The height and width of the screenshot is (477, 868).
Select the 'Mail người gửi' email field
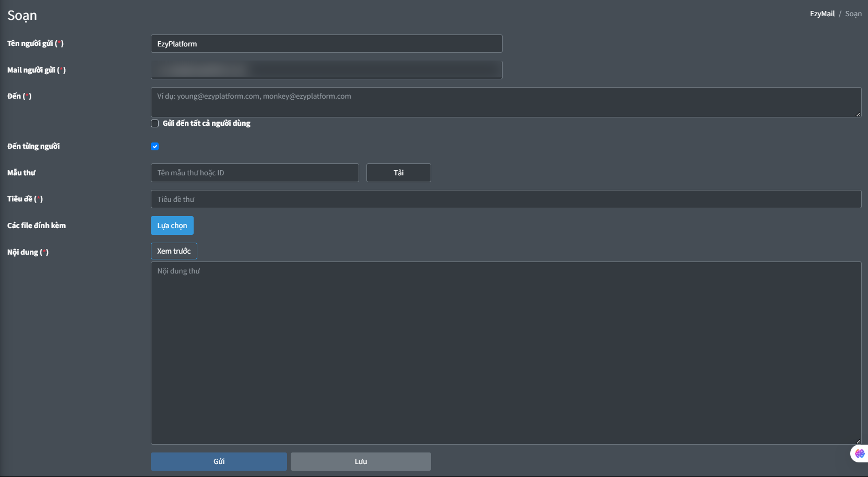click(326, 69)
